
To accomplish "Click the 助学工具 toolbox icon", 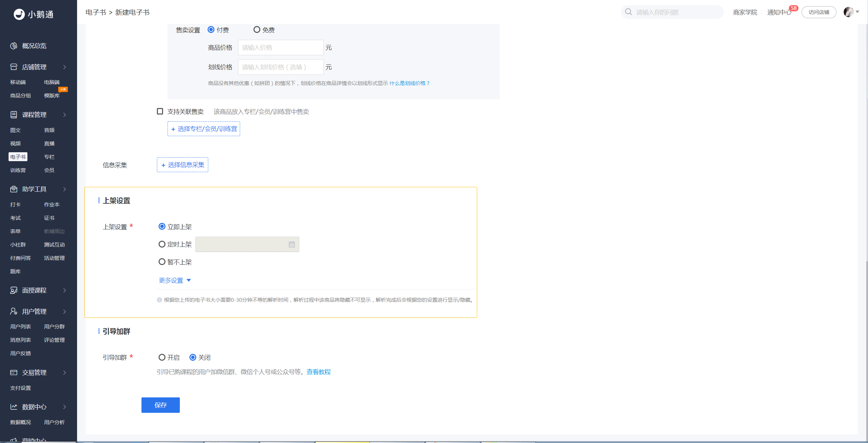I will 14,189.
